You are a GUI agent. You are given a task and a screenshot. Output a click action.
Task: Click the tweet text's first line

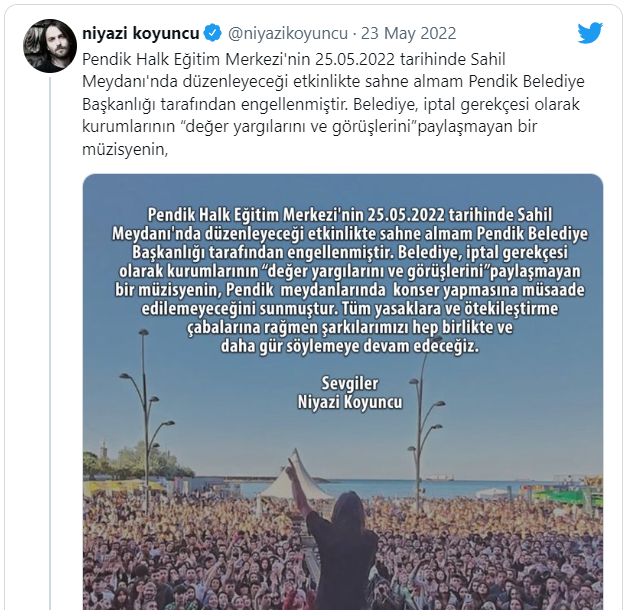[294, 59]
